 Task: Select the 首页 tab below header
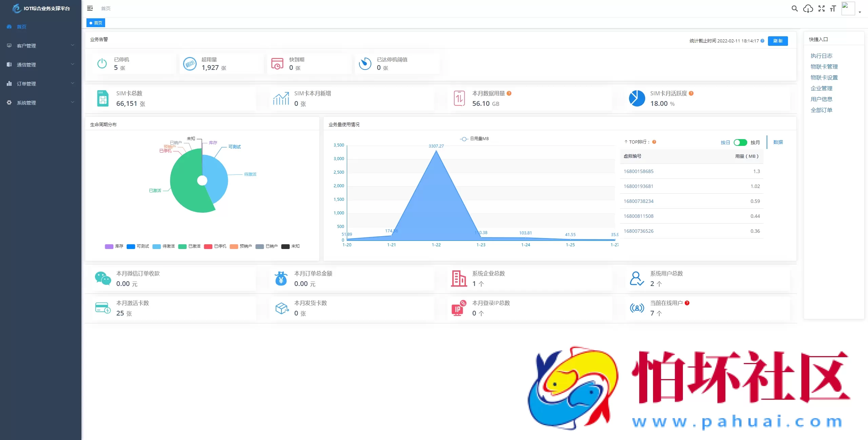tap(96, 23)
